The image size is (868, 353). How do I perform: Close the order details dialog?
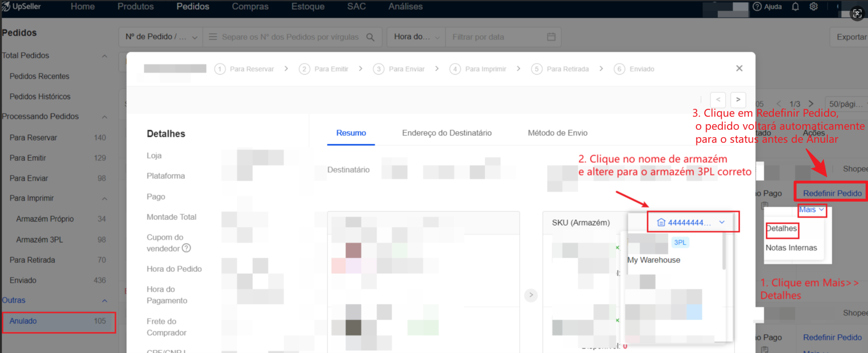739,69
